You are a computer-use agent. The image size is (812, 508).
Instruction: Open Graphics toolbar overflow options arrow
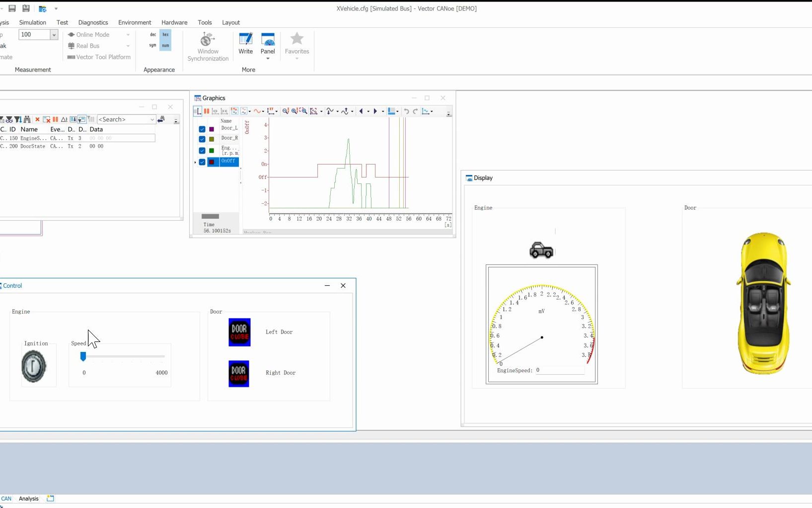[x=448, y=114]
